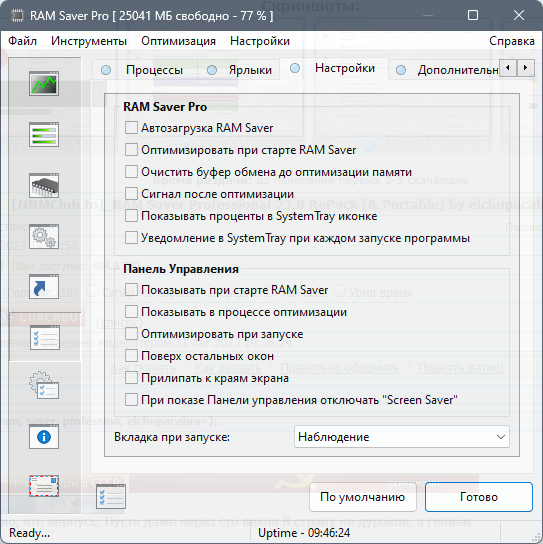Check Поверх остальных окон option
This screenshot has width=543, height=544.
pos(131,356)
